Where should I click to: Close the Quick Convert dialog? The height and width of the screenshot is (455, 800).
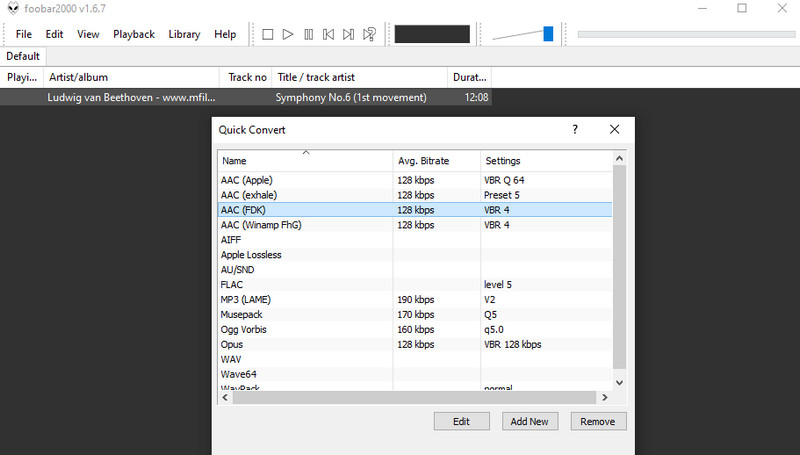coord(615,130)
